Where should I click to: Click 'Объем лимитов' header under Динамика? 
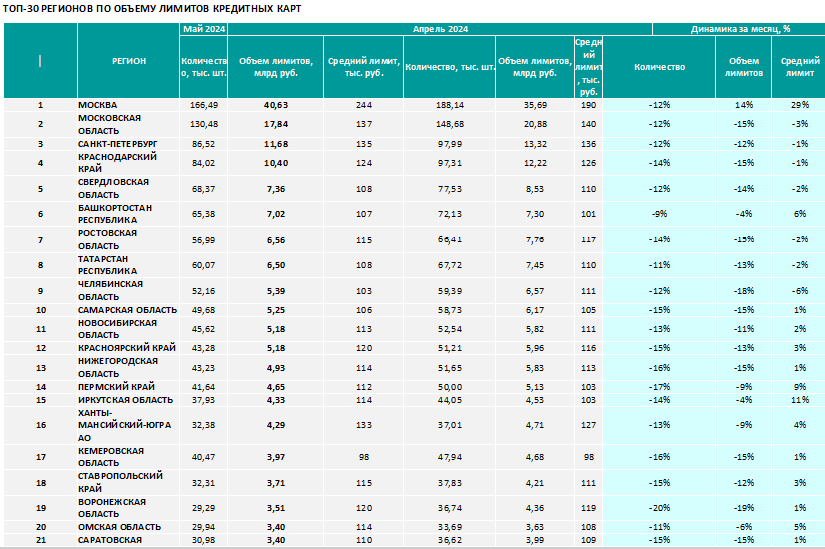743,67
